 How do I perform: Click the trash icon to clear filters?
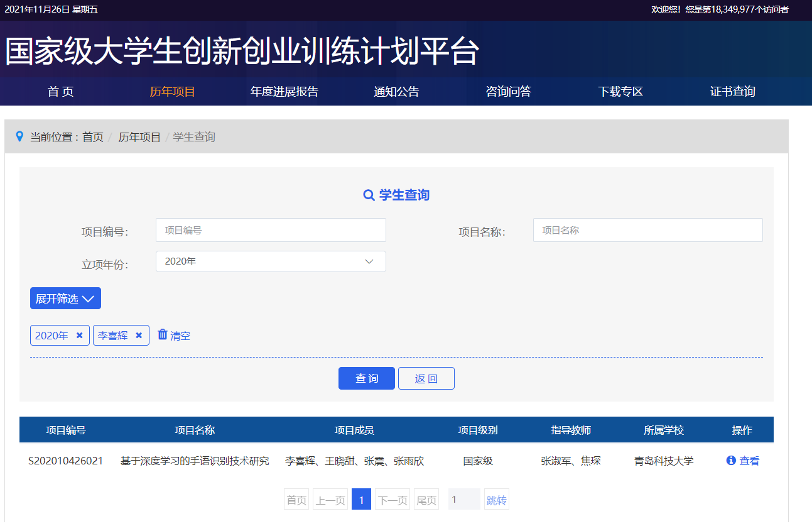(163, 334)
